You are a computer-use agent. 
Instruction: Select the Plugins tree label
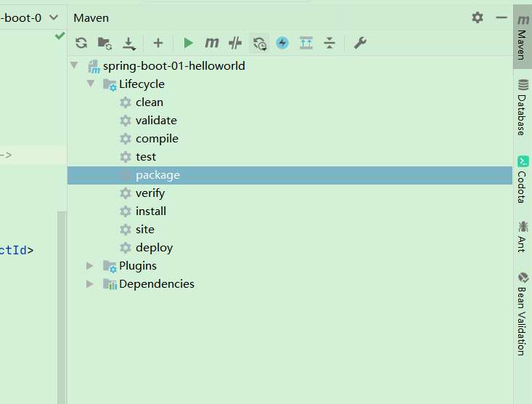[x=138, y=266]
